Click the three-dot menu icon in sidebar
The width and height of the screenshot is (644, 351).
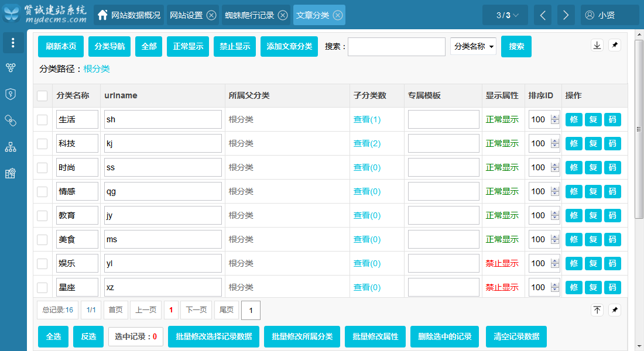tap(13, 43)
